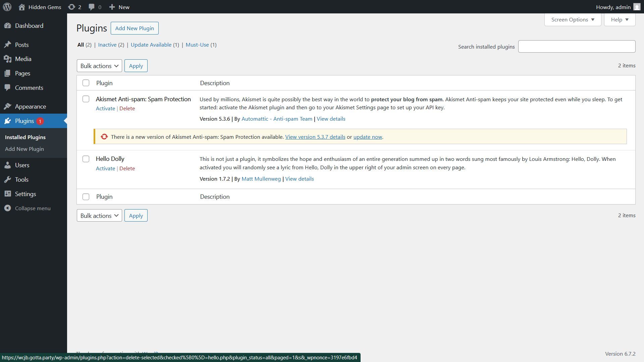This screenshot has height=362, width=644.
Task: Open Add New Plugin submenu item
Action: [x=24, y=149]
